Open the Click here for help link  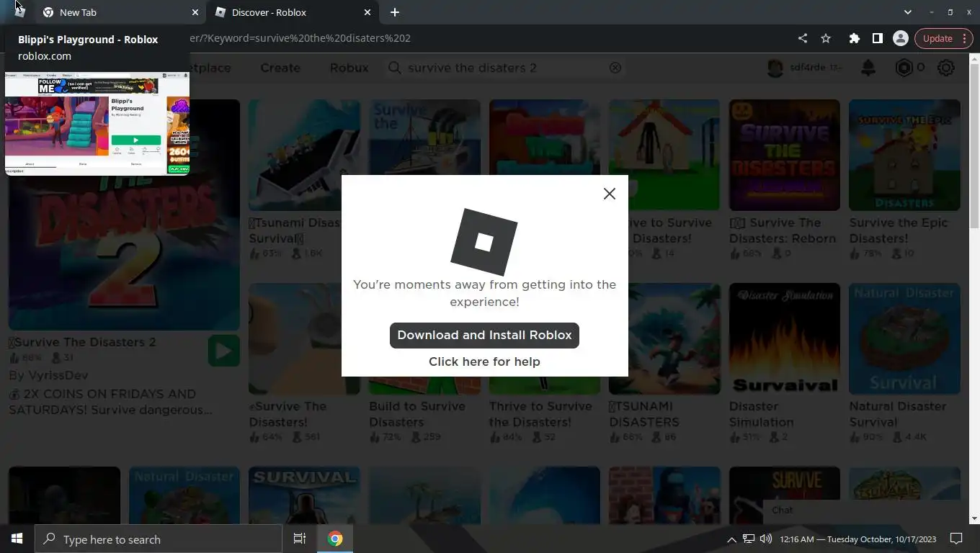484,361
